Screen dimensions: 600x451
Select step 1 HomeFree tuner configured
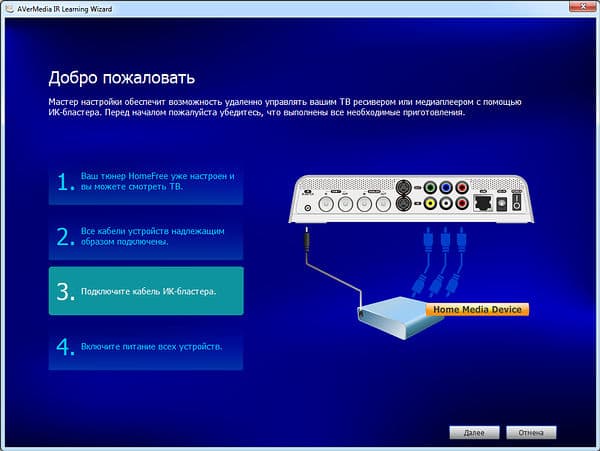pos(146,182)
